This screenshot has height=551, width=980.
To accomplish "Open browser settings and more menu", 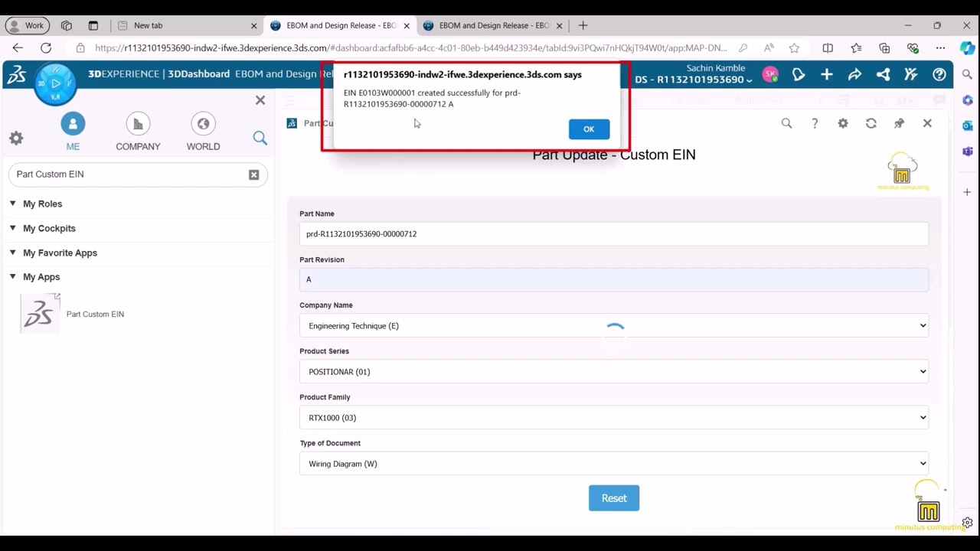I will pyautogui.click(x=940, y=47).
